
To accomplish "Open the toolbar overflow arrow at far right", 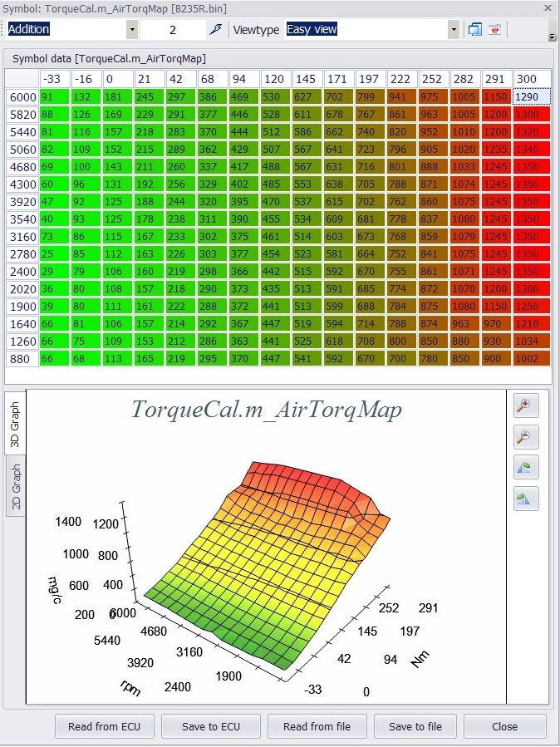I will pyautogui.click(x=553, y=37).
